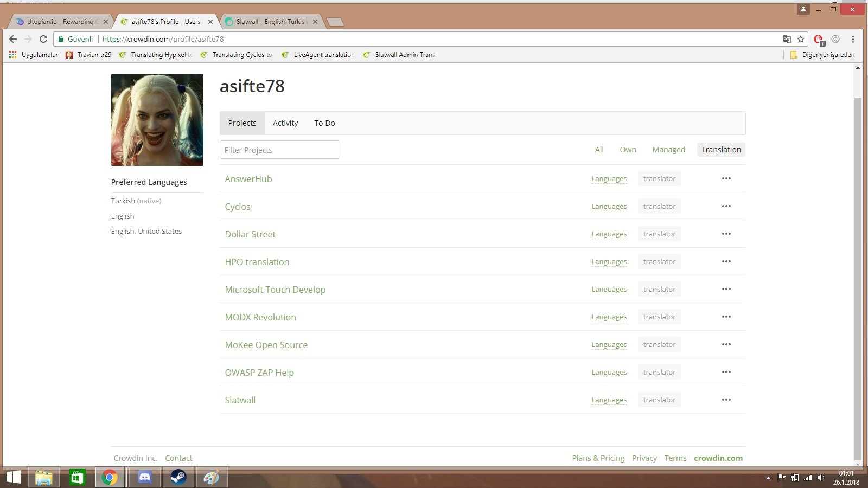The width and height of the screenshot is (868, 488).
Task: Open Discord from the taskbar
Action: click(x=144, y=478)
